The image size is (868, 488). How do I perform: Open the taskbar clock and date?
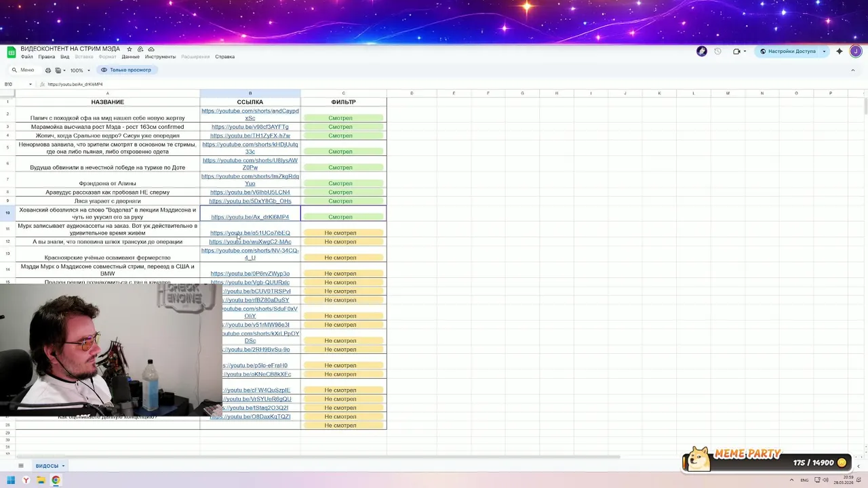tap(844, 480)
